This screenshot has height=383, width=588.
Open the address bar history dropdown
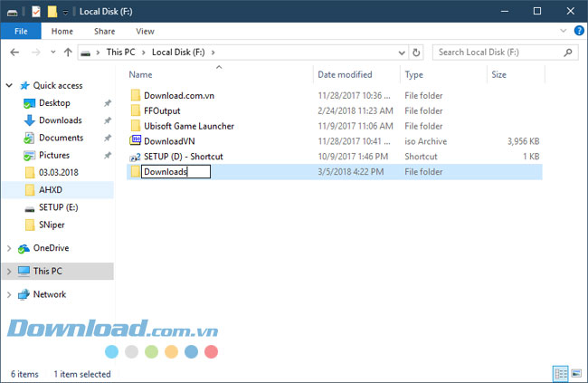click(402, 53)
